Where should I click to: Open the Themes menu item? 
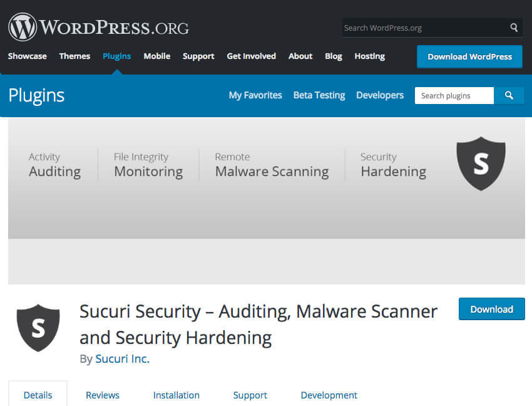pyautogui.click(x=74, y=56)
